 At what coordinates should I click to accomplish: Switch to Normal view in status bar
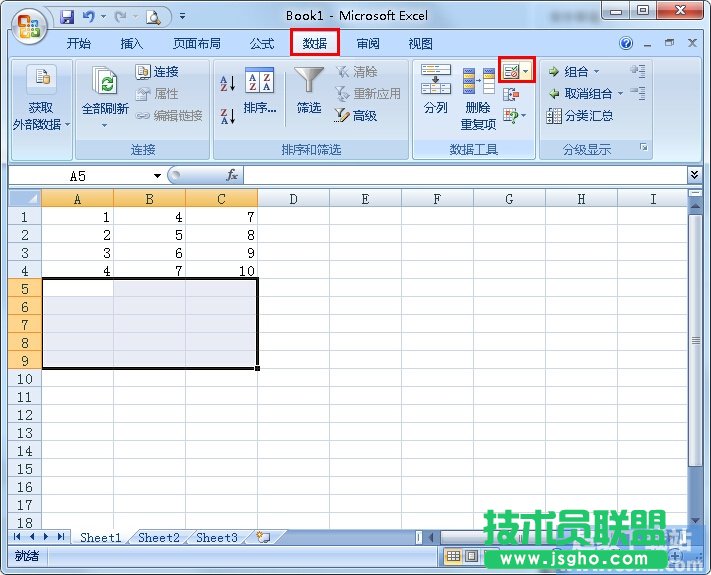[453, 556]
